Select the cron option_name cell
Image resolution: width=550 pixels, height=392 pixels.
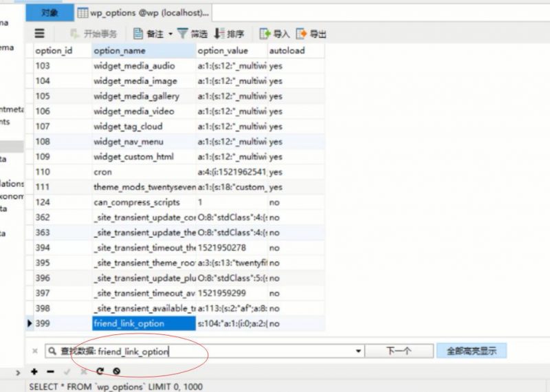[144, 172]
